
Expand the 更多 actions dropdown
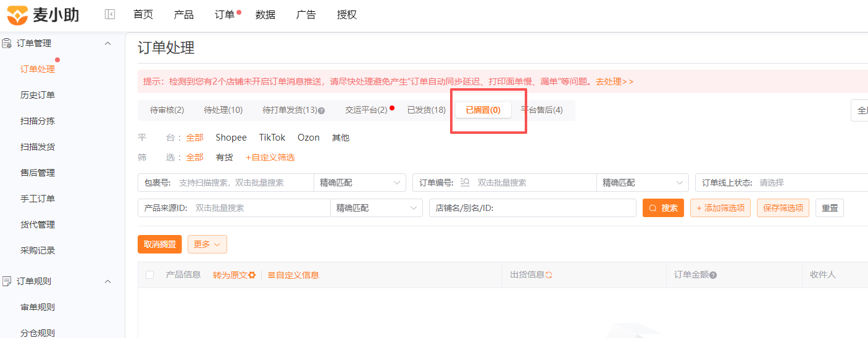tap(207, 244)
